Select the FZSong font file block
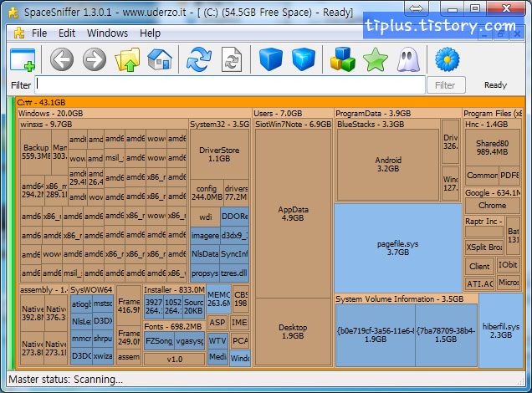The height and width of the screenshot is (393, 532). (159, 341)
